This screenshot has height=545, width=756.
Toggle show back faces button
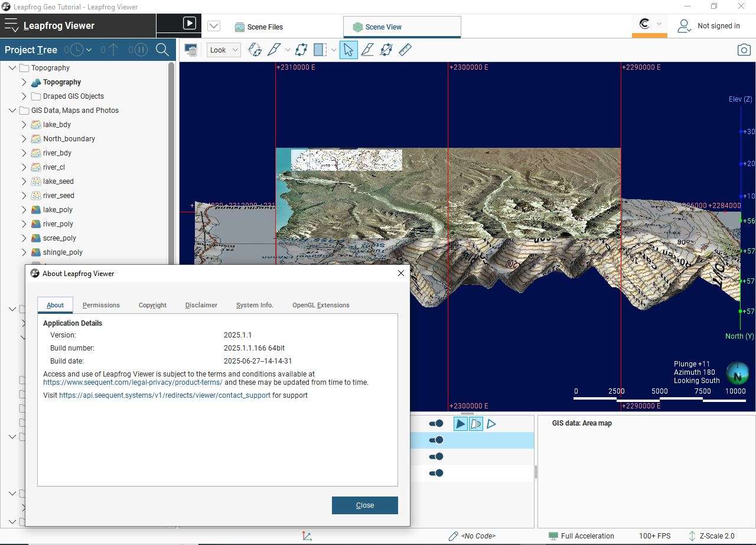(x=476, y=423)
